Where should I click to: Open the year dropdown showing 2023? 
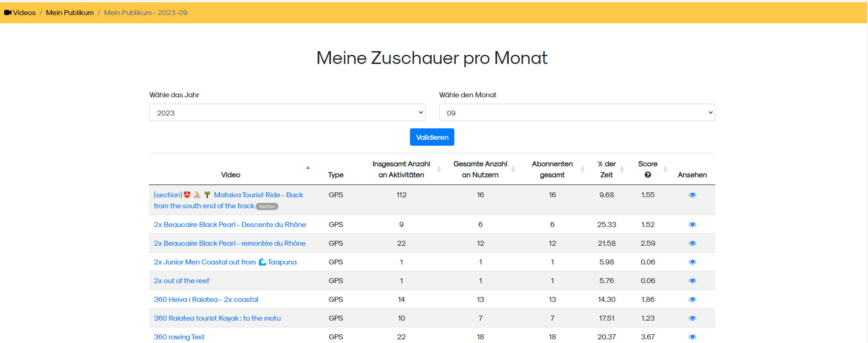(287, 112)
